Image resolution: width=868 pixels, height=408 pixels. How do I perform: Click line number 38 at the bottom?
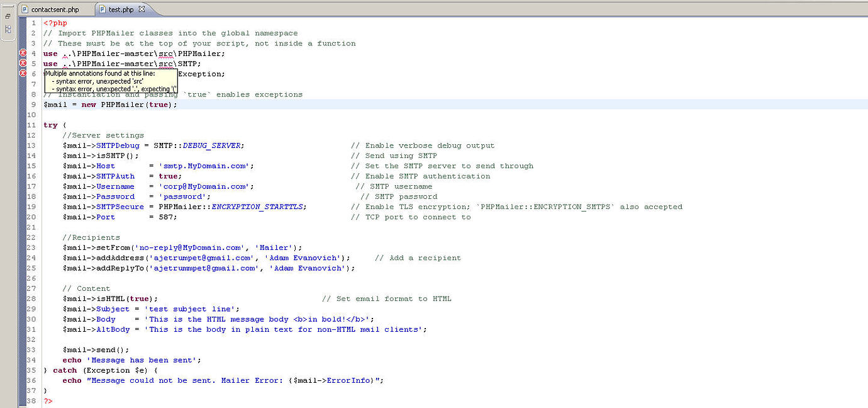point(31,400)
